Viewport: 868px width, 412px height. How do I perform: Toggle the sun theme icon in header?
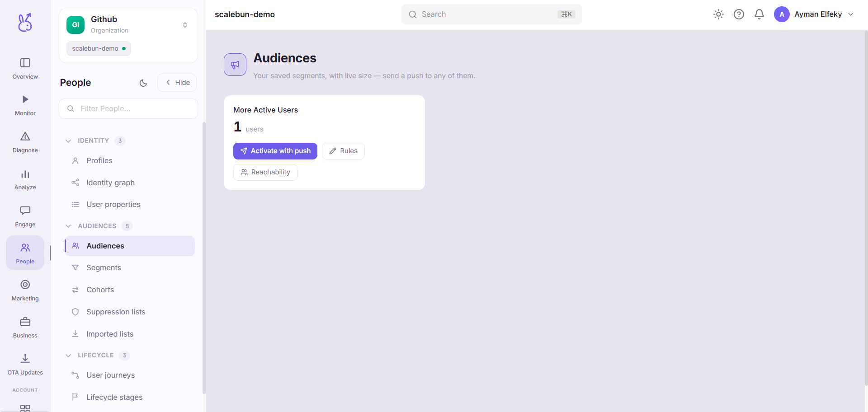718,14
